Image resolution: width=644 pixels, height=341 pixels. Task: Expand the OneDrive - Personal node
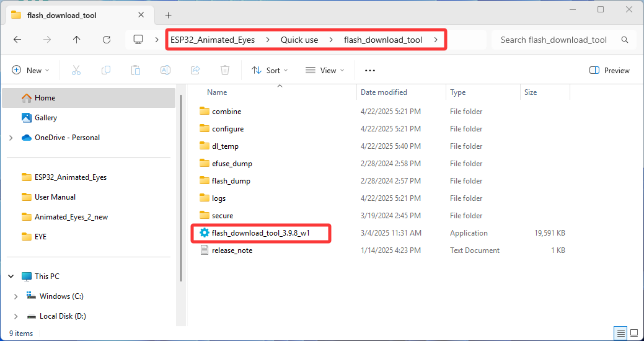11,137
